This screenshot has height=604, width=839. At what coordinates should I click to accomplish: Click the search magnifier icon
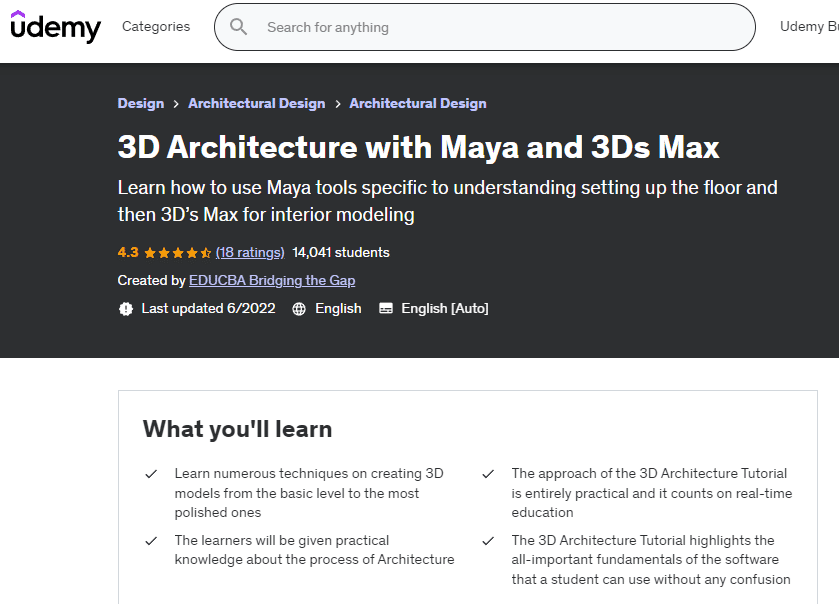pyautogui.click(x=239, y=27)
